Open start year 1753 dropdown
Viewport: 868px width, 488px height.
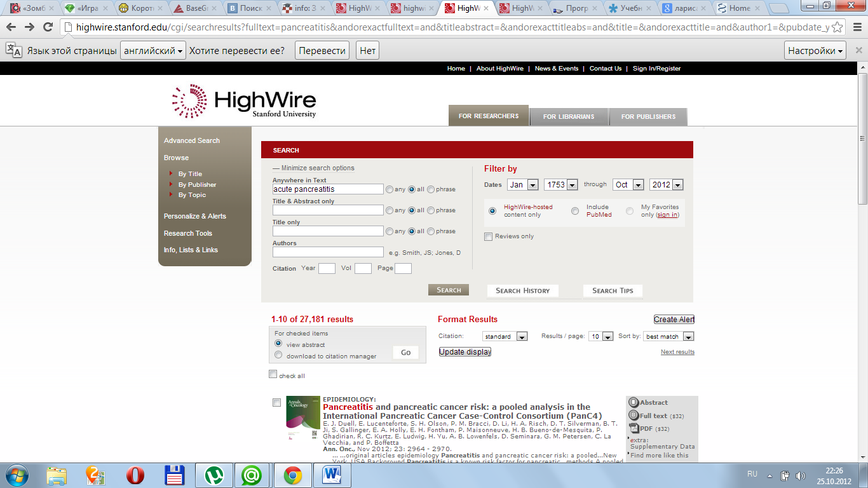point(561,185)
